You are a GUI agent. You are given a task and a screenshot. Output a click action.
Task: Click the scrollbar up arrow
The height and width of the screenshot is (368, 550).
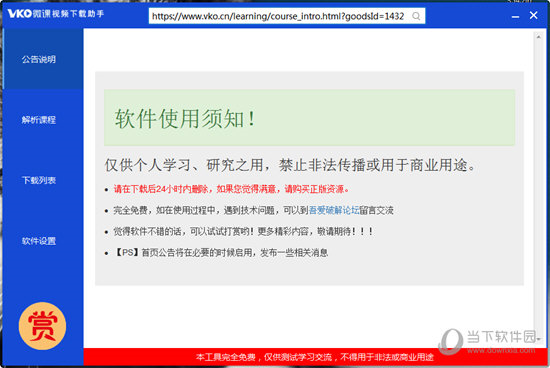pyautogui.click(x=538, y=36)
